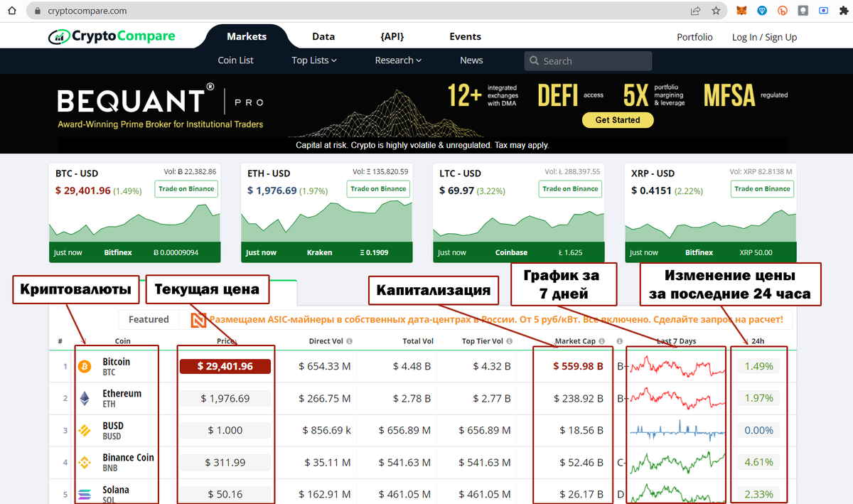Click the info icon beside Top Tier Vol

[x=511, y=341]
